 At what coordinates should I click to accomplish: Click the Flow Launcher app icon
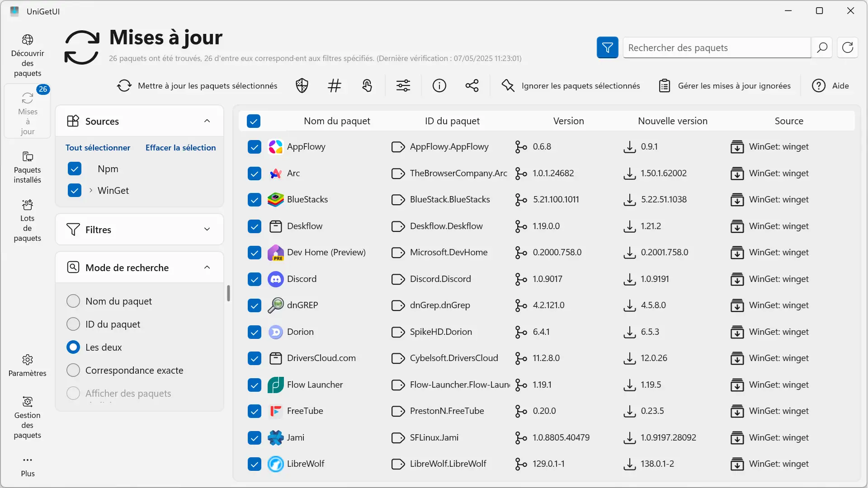[276, 385]
